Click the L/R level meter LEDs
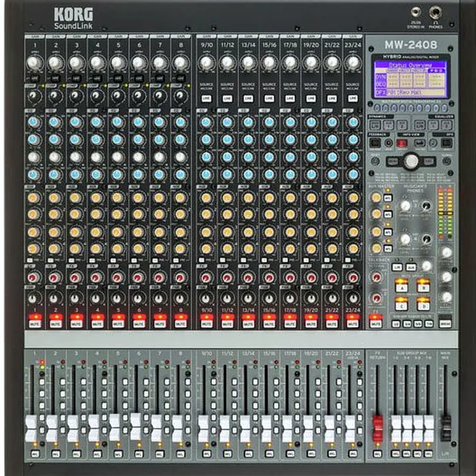476x476 pixels. [x=445, y=213]
